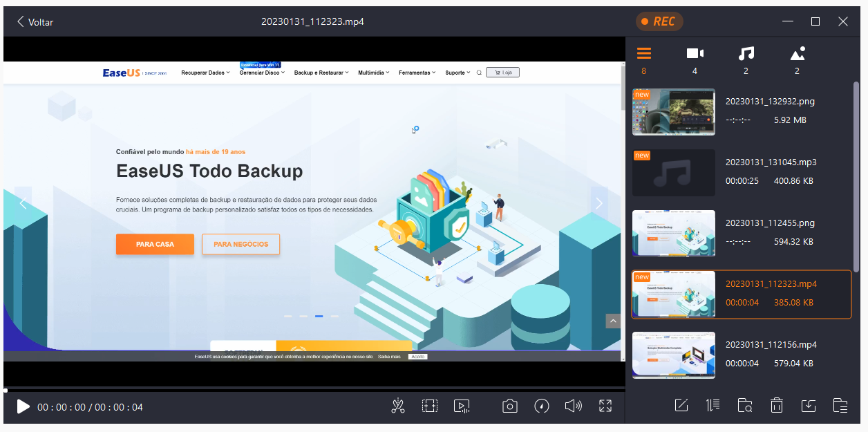Click the video clip icon left of camera
The height and width of the screenshot is (432, 868).
click(462, 406)
